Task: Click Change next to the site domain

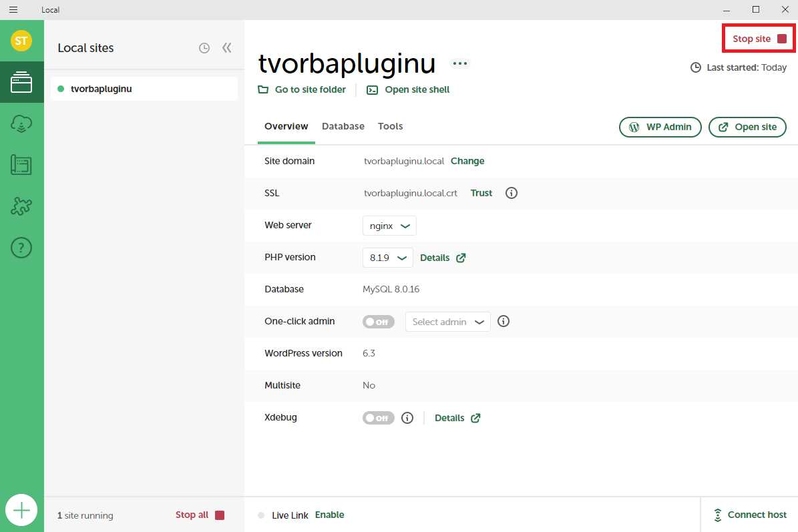Action: [x=467, y=161]
